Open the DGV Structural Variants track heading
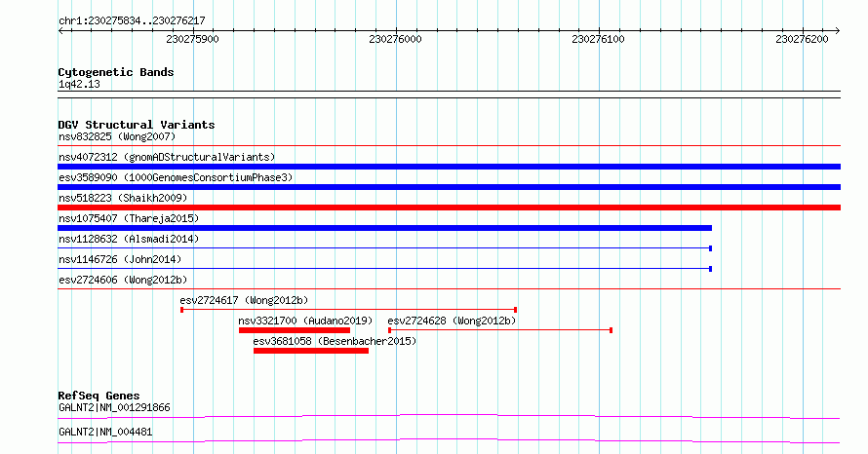Screen dimensions: 868x454 (137, 125)
